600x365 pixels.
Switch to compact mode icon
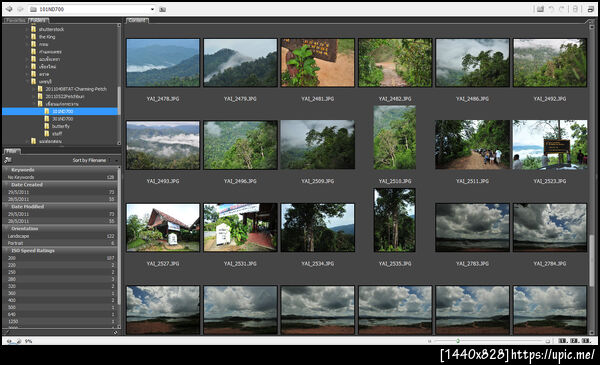tap(590, 9)
